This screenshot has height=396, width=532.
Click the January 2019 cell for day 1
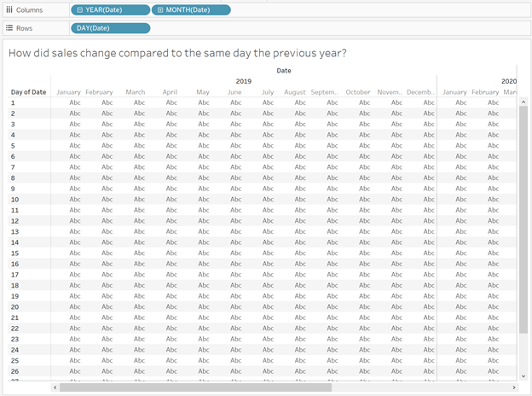coord(75,102)
